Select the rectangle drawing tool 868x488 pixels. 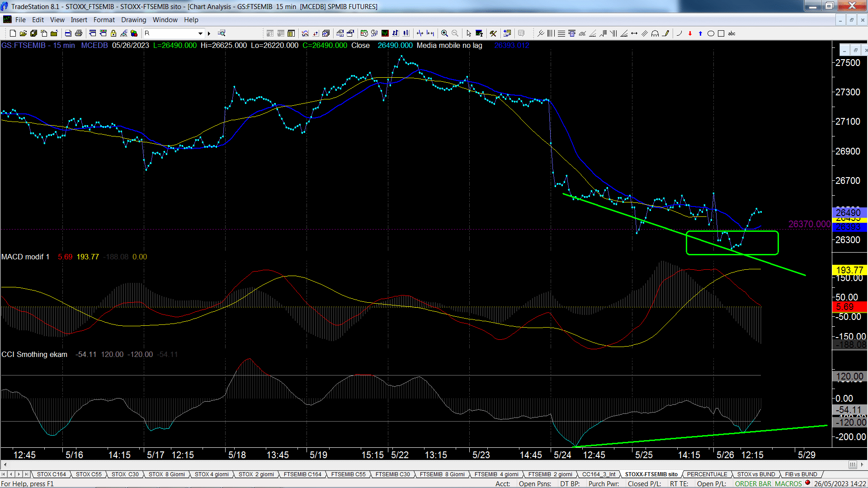(721, 33)
